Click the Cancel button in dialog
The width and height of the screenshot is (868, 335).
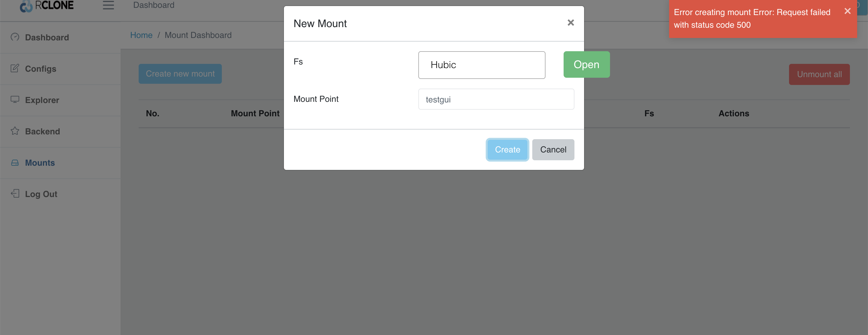pyautogui.click(x=553, y=149)
